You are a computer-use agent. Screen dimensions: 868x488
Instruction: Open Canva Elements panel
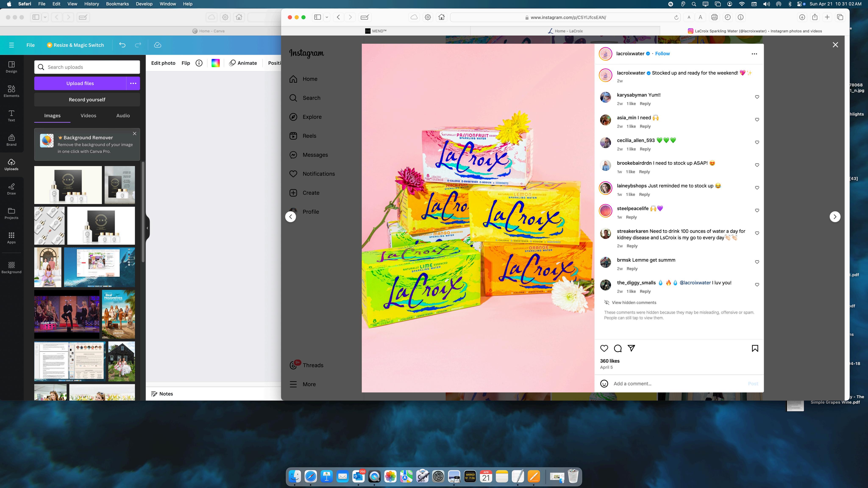tap(11, 91)
